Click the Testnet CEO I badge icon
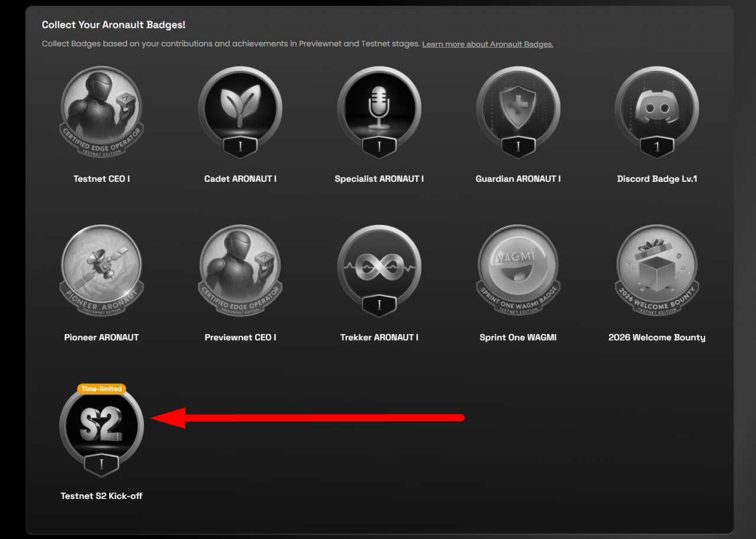This screenshot has height=539, width=756. click(102, 111)
